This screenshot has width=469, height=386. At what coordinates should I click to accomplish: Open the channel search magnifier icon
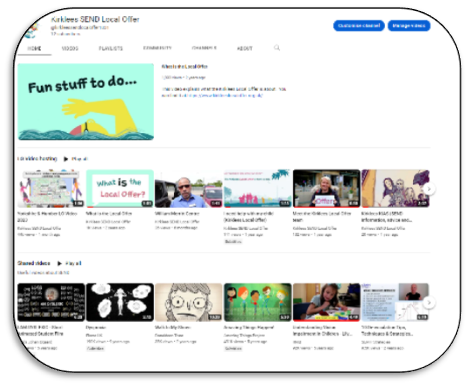click(x=277, y=48)
